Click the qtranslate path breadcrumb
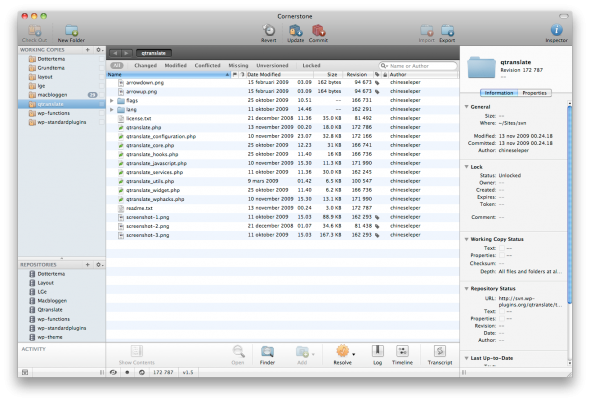The image size is (590, 402). tap(154, 53)
